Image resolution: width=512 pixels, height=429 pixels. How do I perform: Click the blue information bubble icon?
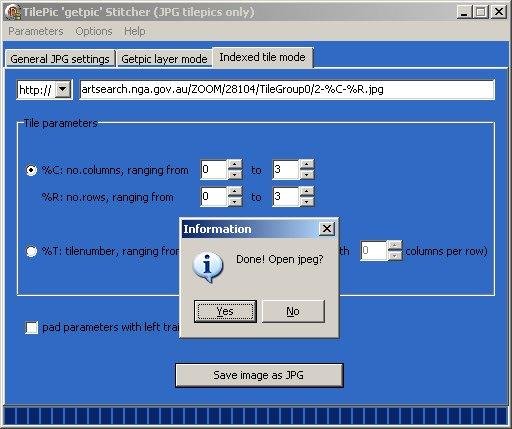[x=208, y=267]
